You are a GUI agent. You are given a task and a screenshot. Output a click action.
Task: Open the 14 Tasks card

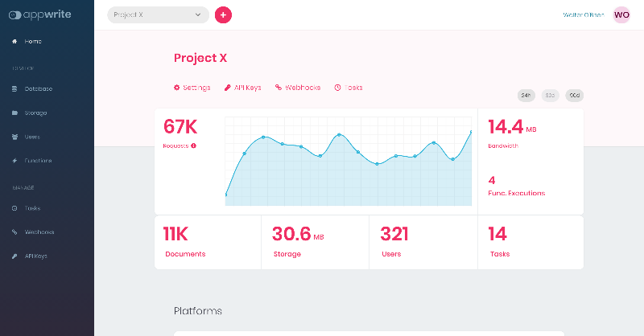pyautogui.click(x=530, y=243)
